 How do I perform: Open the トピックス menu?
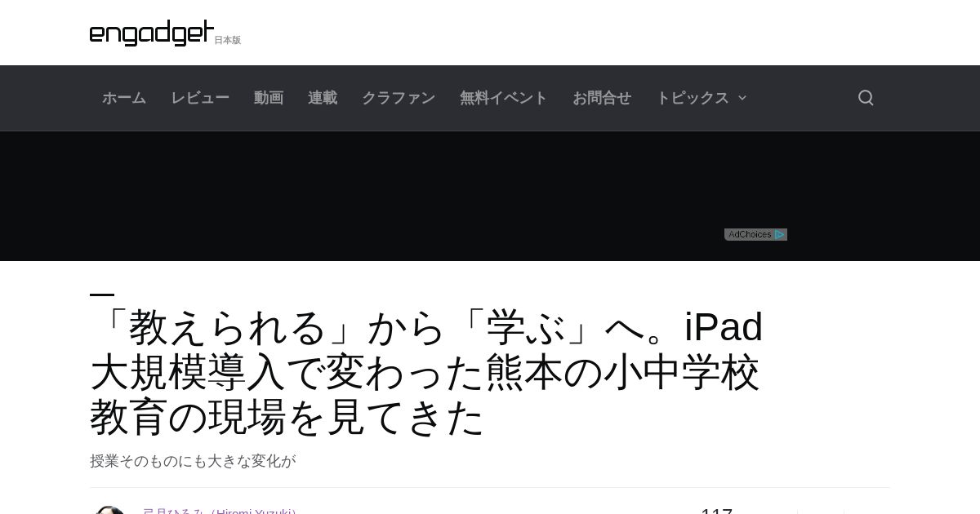click(693, 98)
